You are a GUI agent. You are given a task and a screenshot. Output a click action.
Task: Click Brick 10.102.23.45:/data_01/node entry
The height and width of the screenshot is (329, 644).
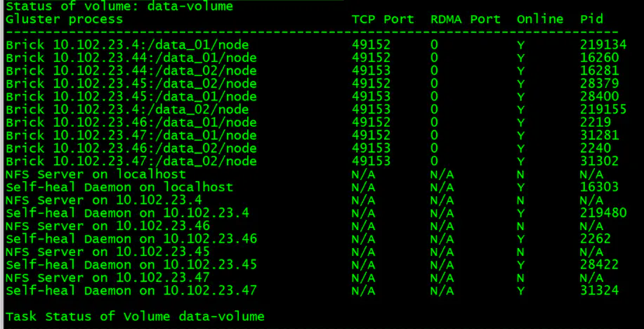point(131,96)
